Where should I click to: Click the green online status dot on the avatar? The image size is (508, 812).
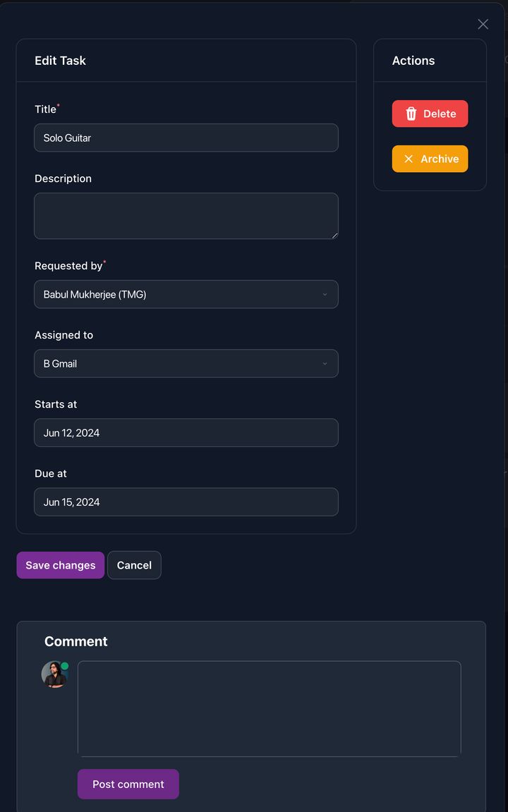65,664
